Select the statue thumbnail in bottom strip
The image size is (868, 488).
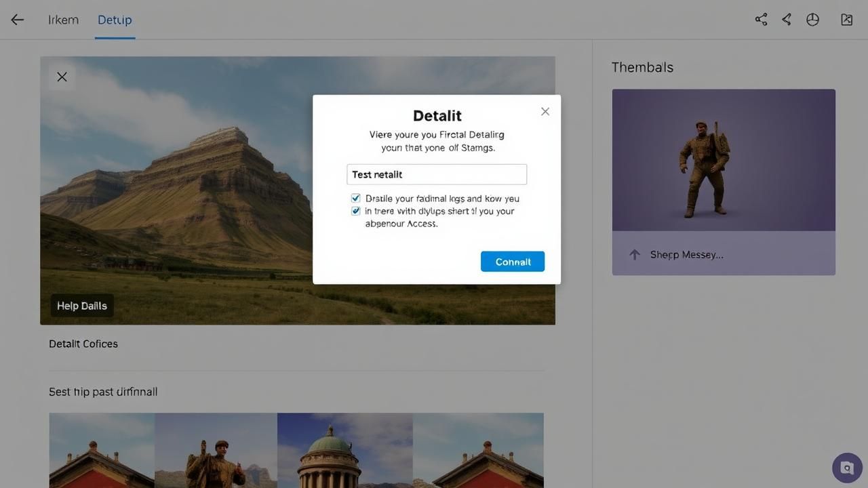(x=216, y=451)
